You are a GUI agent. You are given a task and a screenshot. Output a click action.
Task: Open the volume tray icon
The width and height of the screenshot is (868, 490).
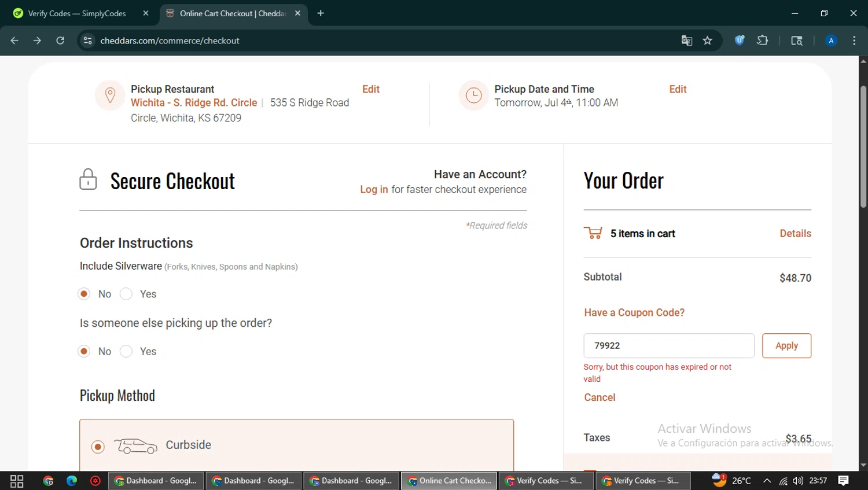click(x=798, y=481)
